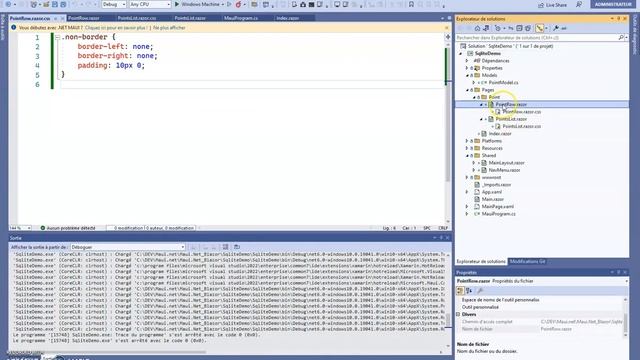640x360 pixels.
Task: Click the pending changes filter icon in Solution Explorer
Action: (x=498, y=29)
